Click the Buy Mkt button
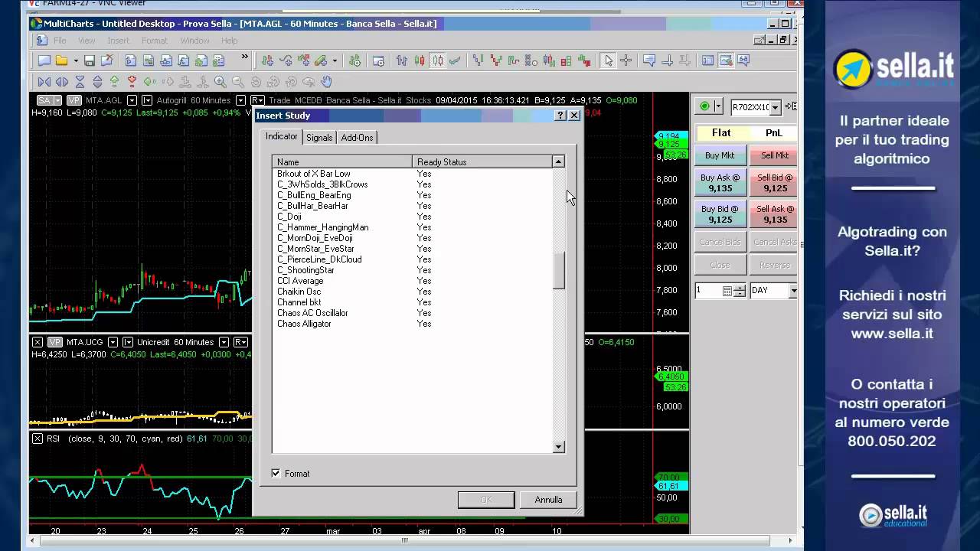This screenshot has height=551, width=980. (x=720, y=155)
